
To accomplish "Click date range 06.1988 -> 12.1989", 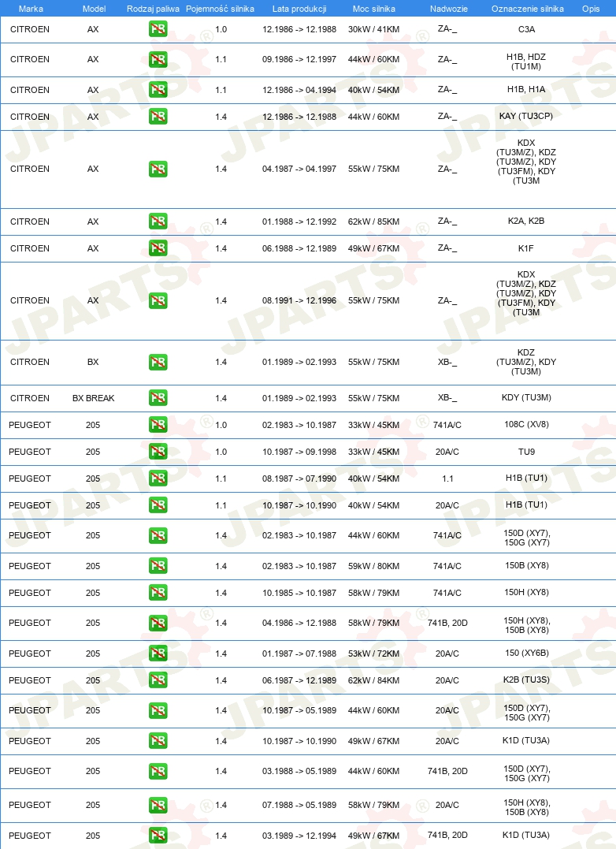I will [x=299, y=248].
